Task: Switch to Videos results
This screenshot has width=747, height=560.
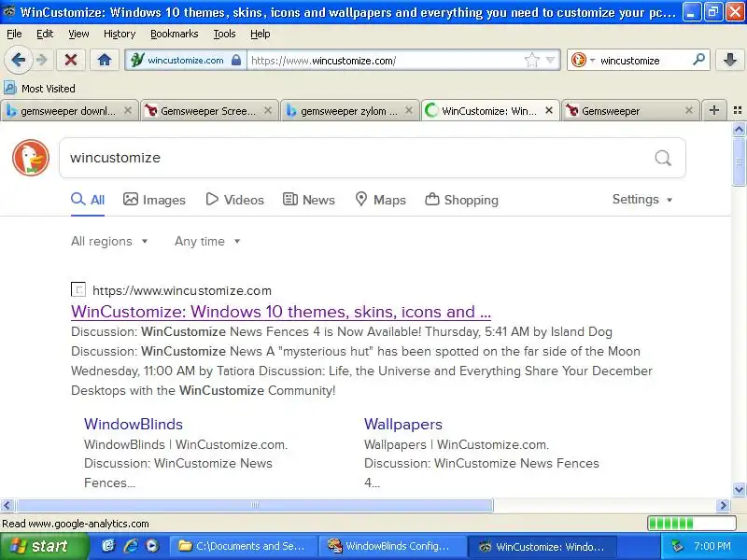Action: point(234,200)
